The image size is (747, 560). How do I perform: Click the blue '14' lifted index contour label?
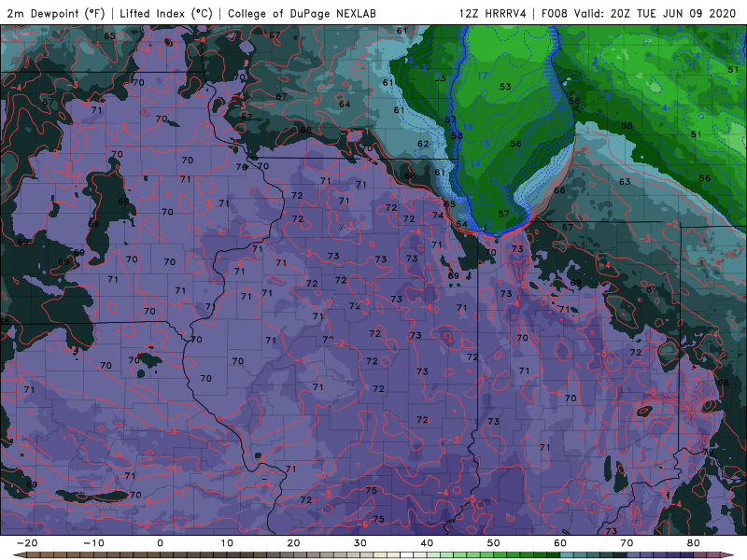475,163
